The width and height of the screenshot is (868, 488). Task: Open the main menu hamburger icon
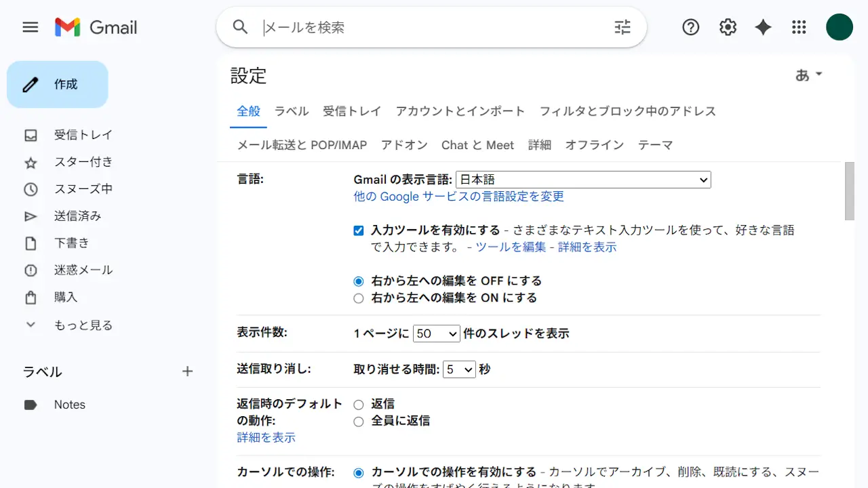click(x=31, y=27)
